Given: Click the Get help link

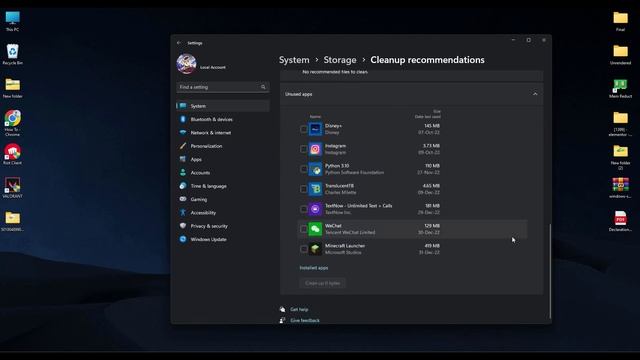Looking at the screenshot, I should pyautogui.click(x=299, y=309).
